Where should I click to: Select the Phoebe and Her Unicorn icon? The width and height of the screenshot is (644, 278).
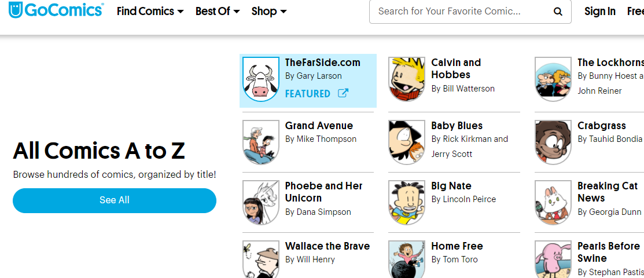(260, 202)
